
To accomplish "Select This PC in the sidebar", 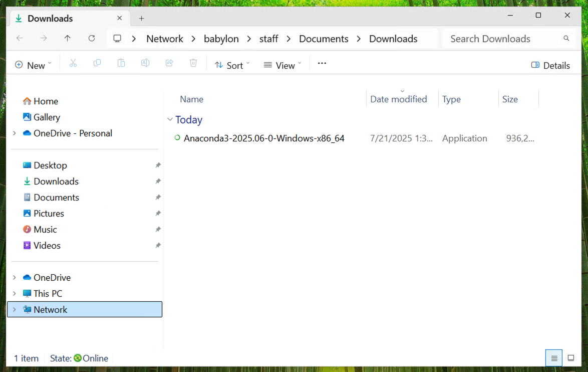I will click(x=48, y=294).
